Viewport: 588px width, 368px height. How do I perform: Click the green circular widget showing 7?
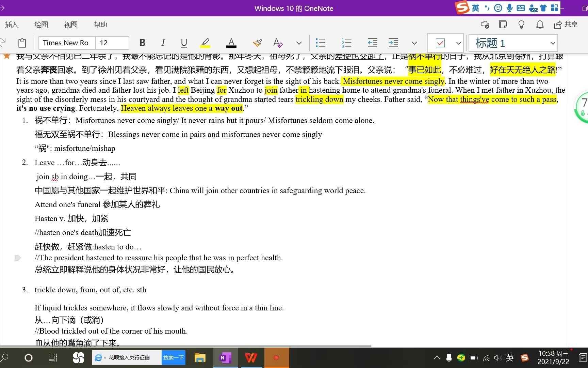click(582, 107)
